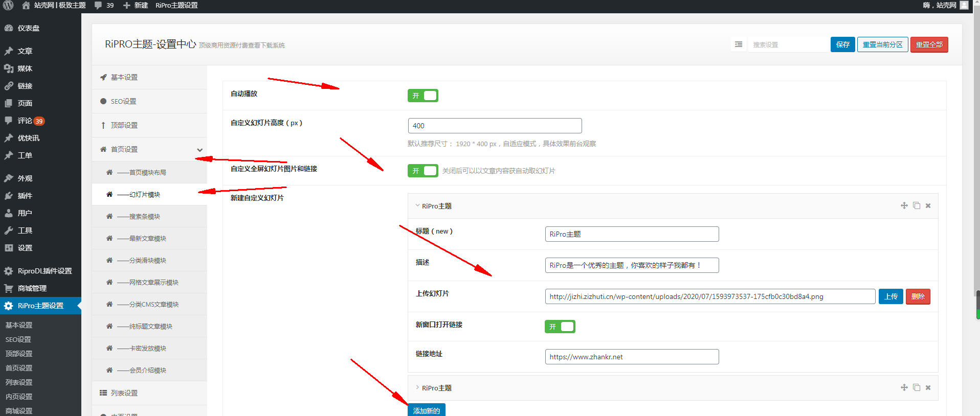Click the 标题 title field with RiPro主题

632,234
